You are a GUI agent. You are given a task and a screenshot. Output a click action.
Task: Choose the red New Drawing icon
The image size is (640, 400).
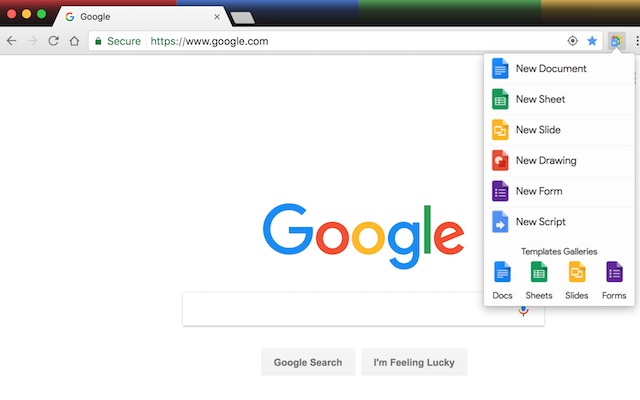[500, 160]
